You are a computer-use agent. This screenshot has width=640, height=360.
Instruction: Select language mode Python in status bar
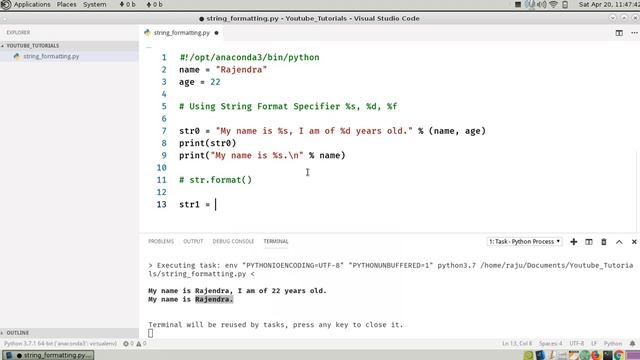tap(613, 344)
